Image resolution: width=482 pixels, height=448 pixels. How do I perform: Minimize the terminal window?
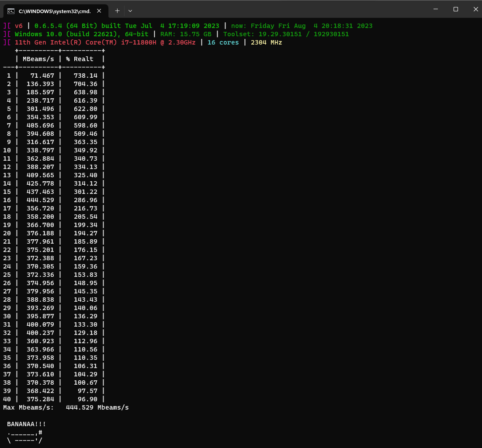pos(436,9)
